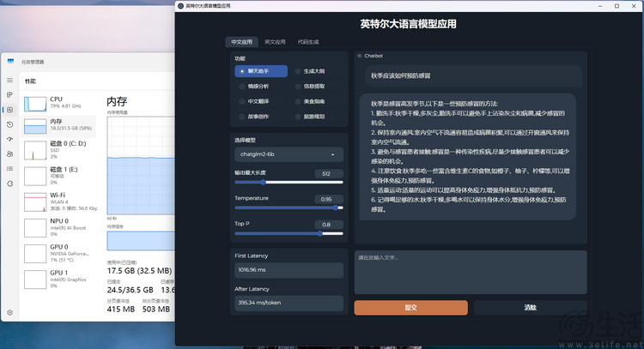The height and width of the screenshot is (349, 644).
Task: Select the 聊天助手 function radio button
Action: [x=261, y=71]
